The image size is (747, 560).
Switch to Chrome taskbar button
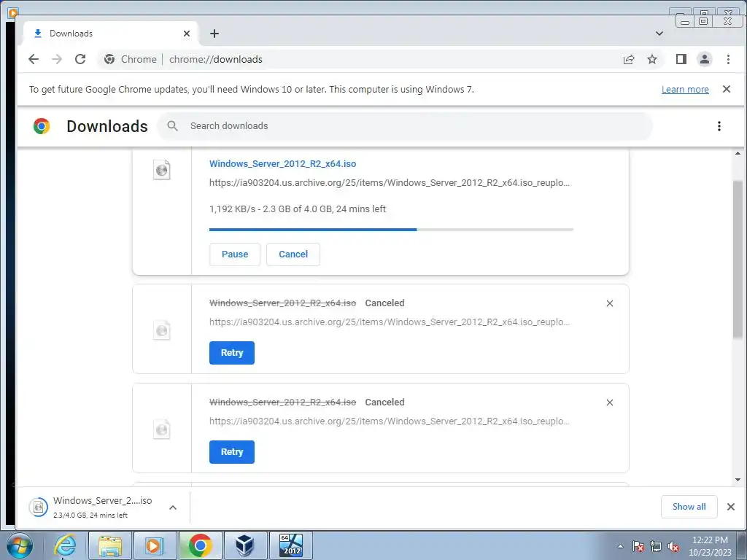point(200,545)
